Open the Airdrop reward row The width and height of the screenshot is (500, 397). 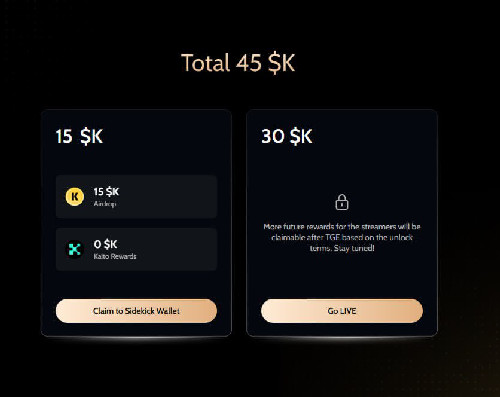(x=136, y=197)
